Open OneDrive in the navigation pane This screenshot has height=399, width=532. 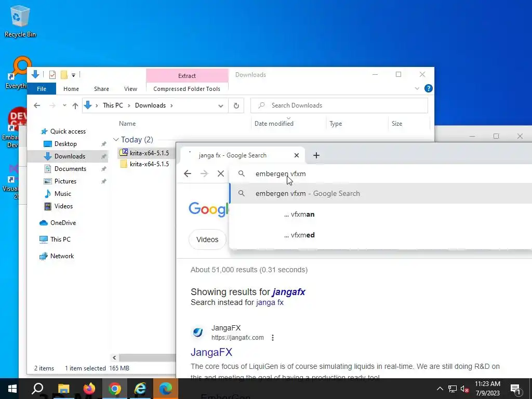pos(63,223)
